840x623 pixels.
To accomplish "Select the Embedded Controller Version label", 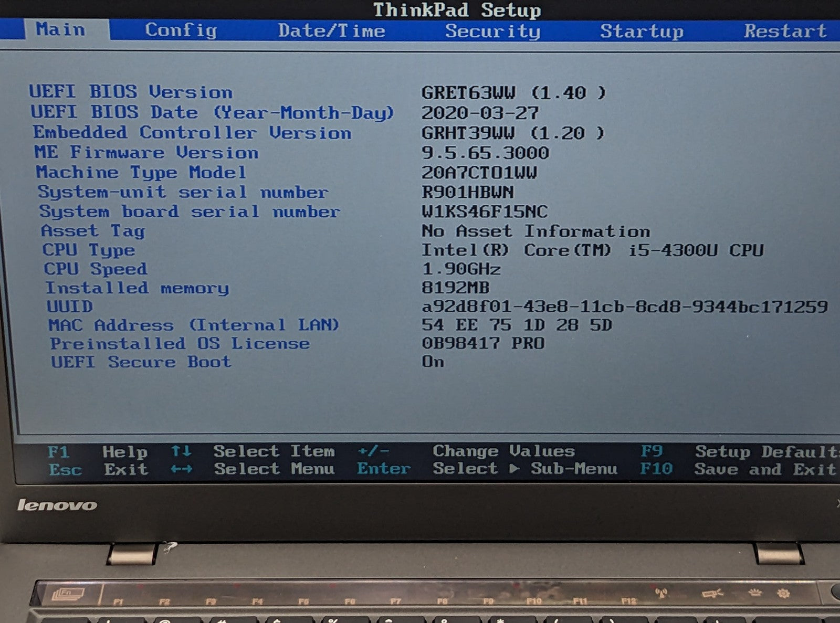I will [192, 133].
